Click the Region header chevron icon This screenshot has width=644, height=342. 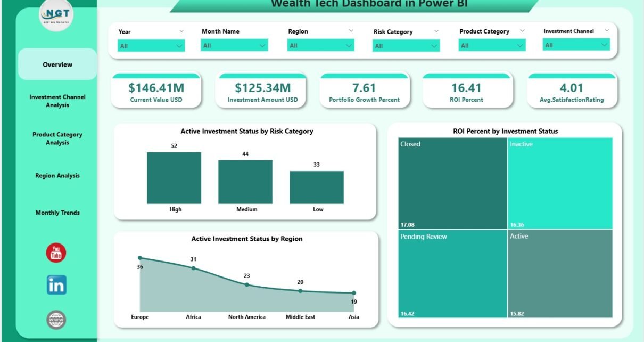point(351,31)
